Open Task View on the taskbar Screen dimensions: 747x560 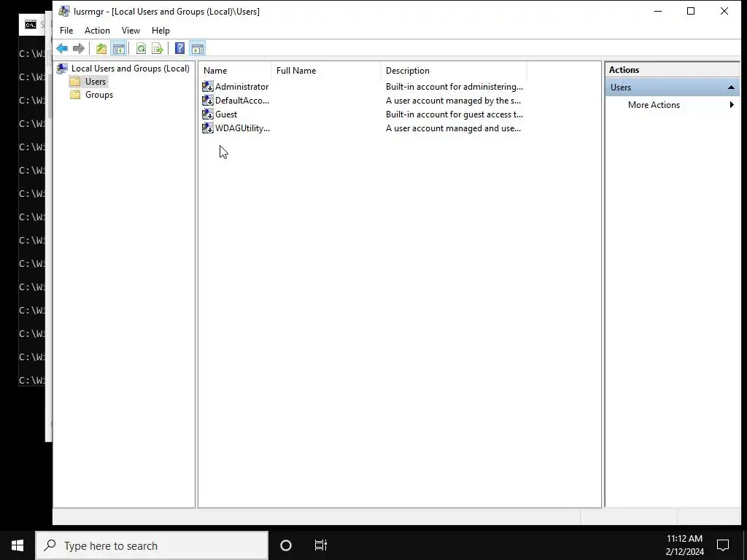click(x=321, y=545)
